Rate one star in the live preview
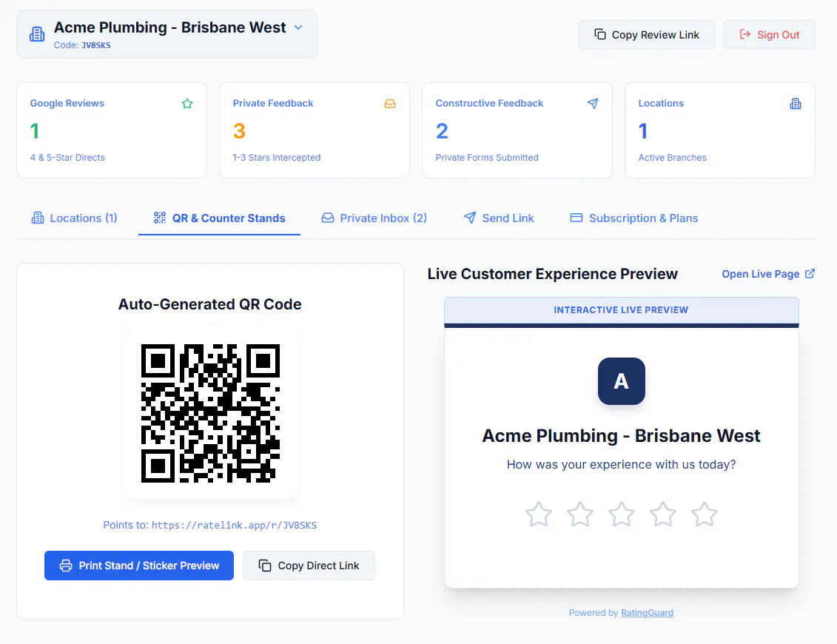 [x=539, y=514]
